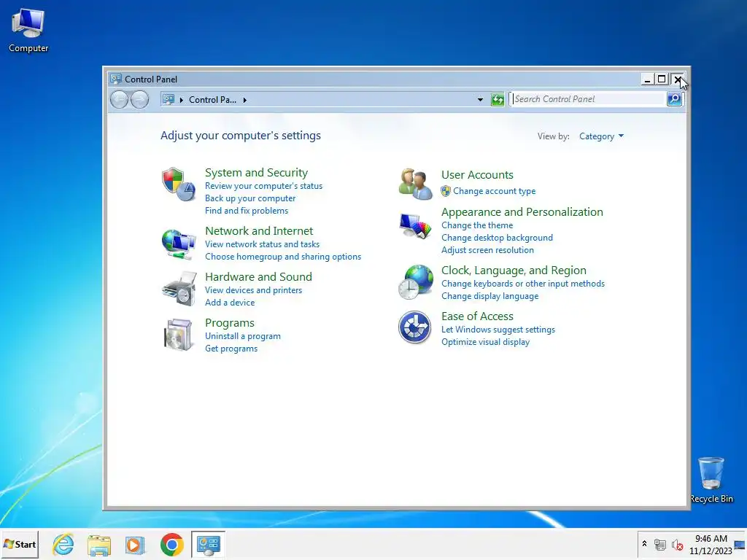Viewport: 747px width, 560px height.
Task: Click in the Search Control Panel field
Action: [588, 99]
